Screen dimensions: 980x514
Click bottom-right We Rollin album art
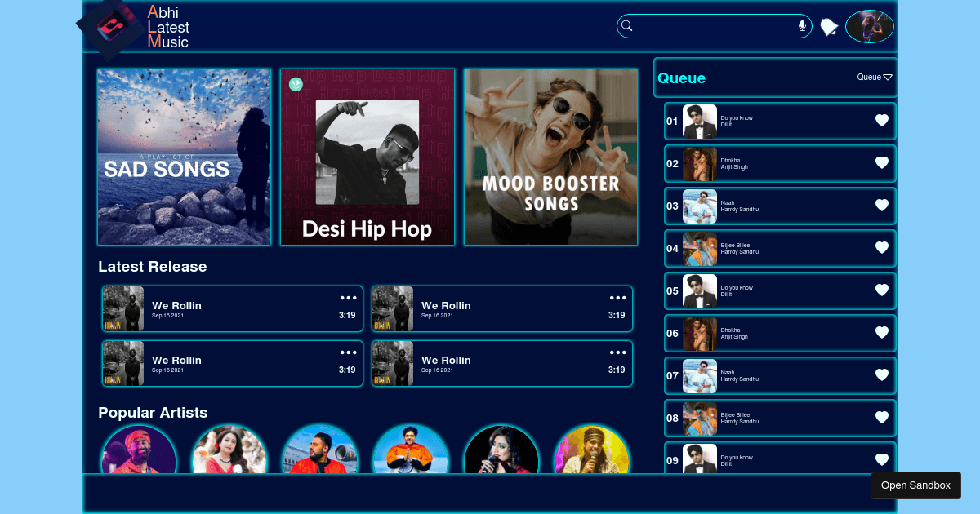(x=393, y=363)
